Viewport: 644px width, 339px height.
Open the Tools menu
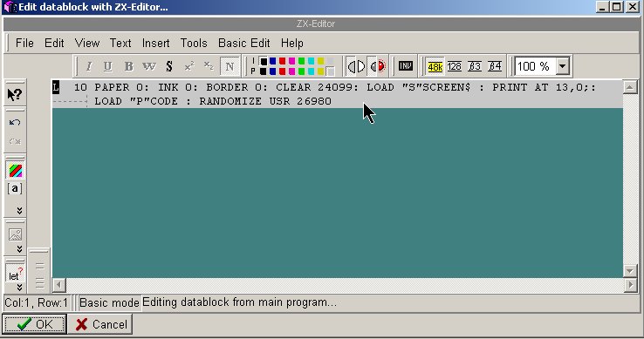click(x=194, y=43)
